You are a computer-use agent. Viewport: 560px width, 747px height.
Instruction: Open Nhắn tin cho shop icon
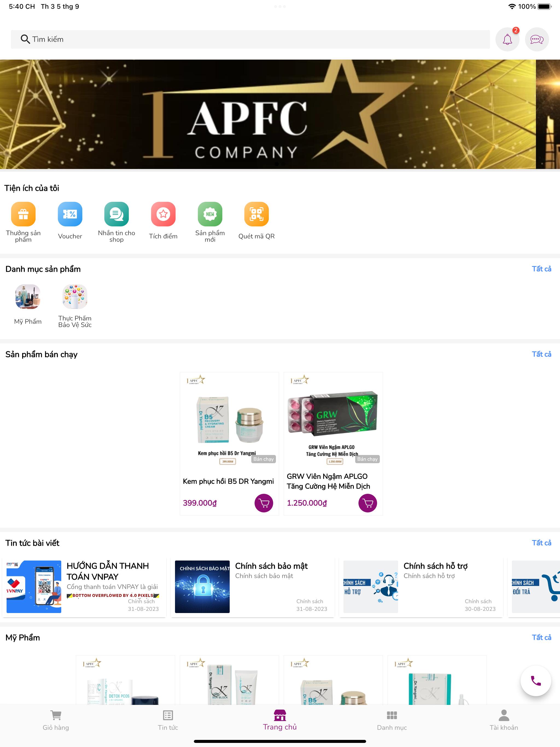116,214
